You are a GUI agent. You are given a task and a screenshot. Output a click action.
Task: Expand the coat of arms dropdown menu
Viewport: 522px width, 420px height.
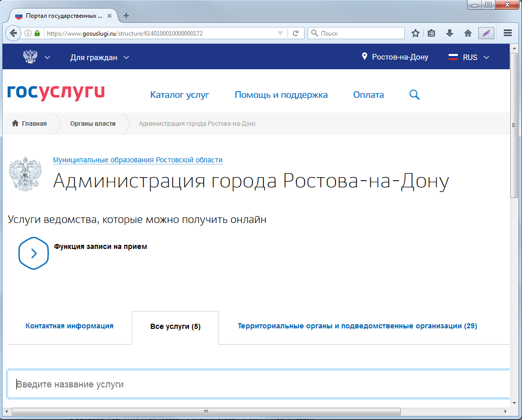tap(37, 58)
